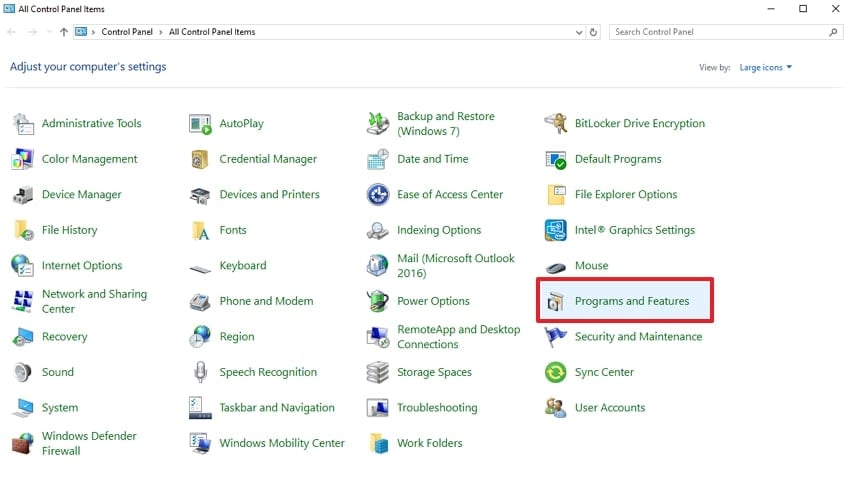The height and width of the screenshot is (486, 850).
Task: Open Work Folders icon
Action: (x=378, y=444)
